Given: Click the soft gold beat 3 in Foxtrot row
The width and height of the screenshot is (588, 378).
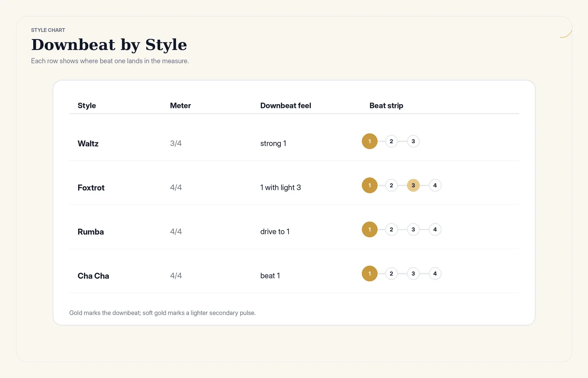Looking at the screenshot, I should coord(413,185).
